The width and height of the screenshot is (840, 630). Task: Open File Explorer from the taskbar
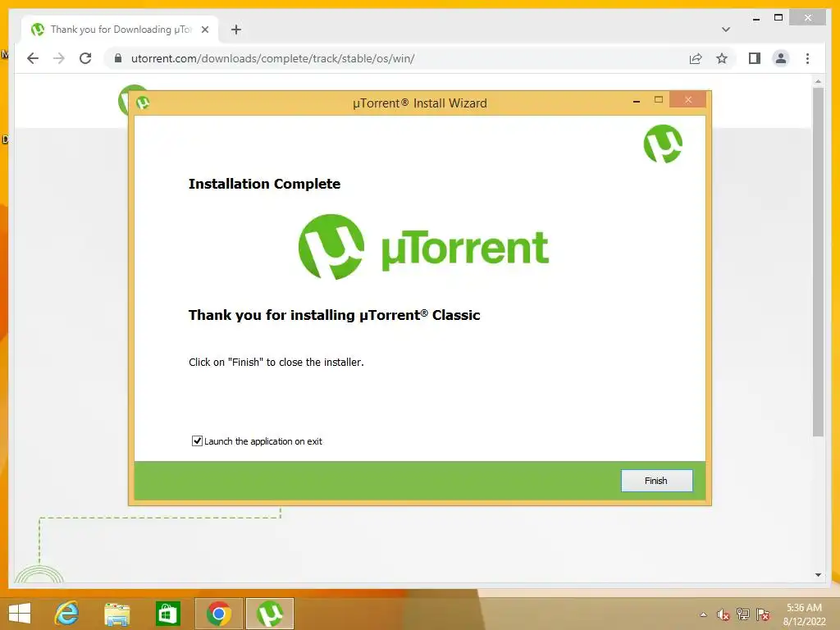116,614
